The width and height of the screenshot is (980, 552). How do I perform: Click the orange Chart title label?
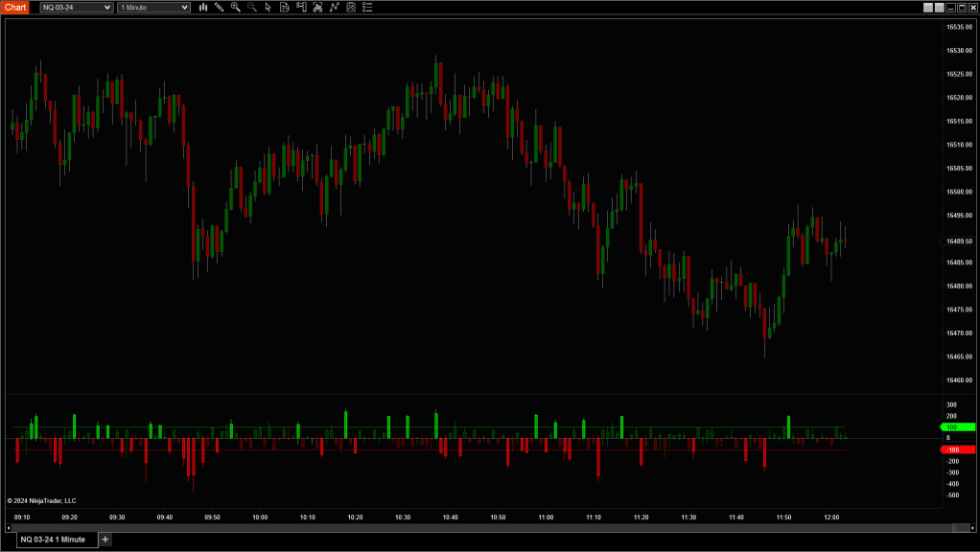[x=15, y=8]
